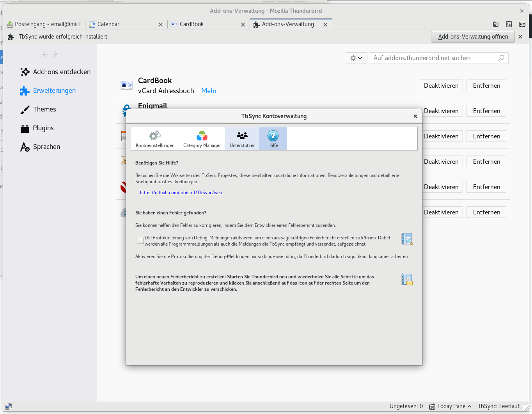Close the Calendar tab

coord(161,25)
